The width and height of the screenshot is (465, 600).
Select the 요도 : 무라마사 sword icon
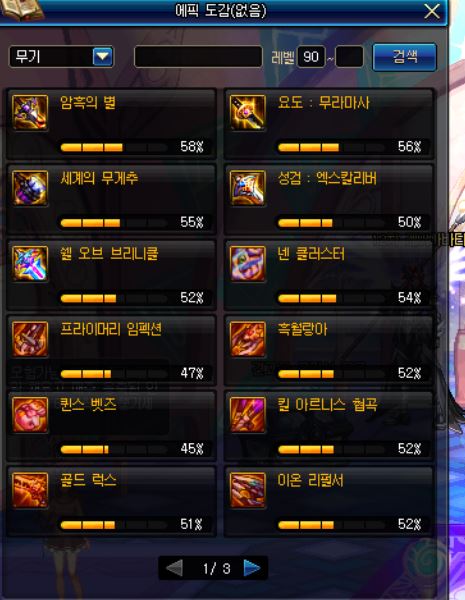tap(248, 113)
